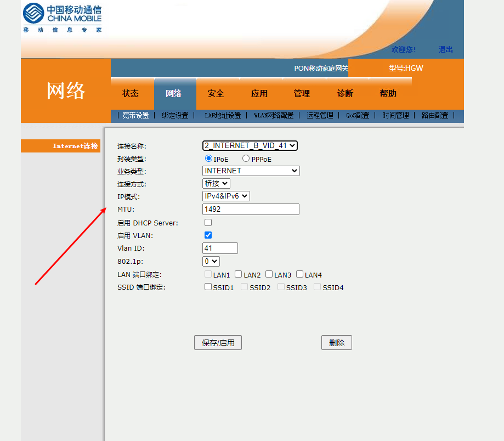Open the 连接方式 桥接 dropdown
Viewport: 504px width, 441px height.
pos(217,184)
